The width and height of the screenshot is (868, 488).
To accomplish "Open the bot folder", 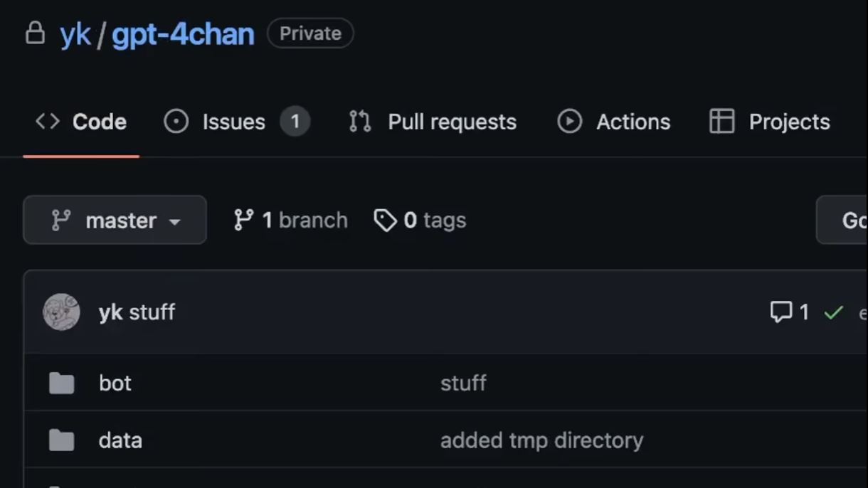I will tap(115, 383).
